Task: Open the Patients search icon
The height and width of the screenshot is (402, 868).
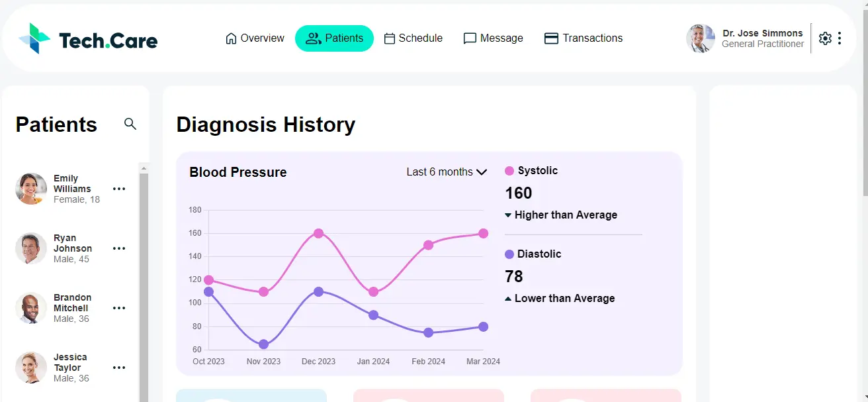Action: click(130, 124)
